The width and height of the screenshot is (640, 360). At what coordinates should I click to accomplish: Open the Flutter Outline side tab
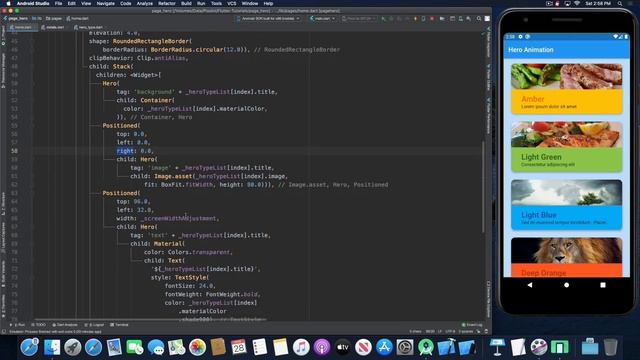(488, 78)
